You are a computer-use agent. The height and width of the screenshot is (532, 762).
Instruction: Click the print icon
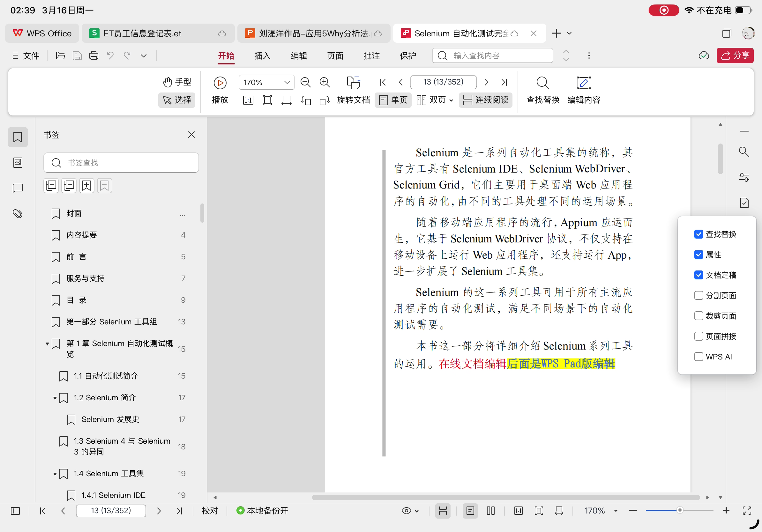[x=93, y=55]
